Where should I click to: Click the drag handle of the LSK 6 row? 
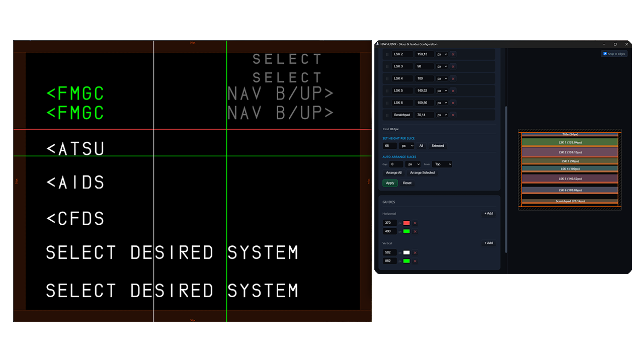coord(387,103)
